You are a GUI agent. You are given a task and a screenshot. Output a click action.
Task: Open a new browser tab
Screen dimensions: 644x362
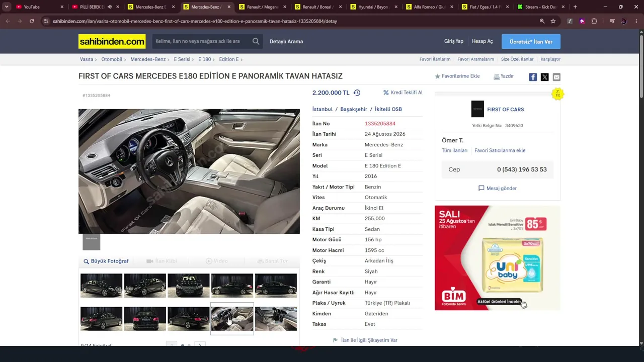click(575, 7)
